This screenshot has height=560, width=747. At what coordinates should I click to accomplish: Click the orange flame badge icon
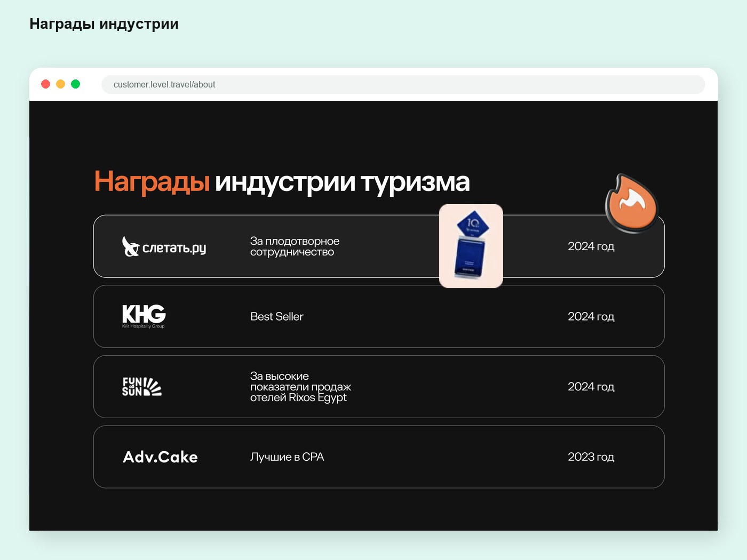pos(631,203)
